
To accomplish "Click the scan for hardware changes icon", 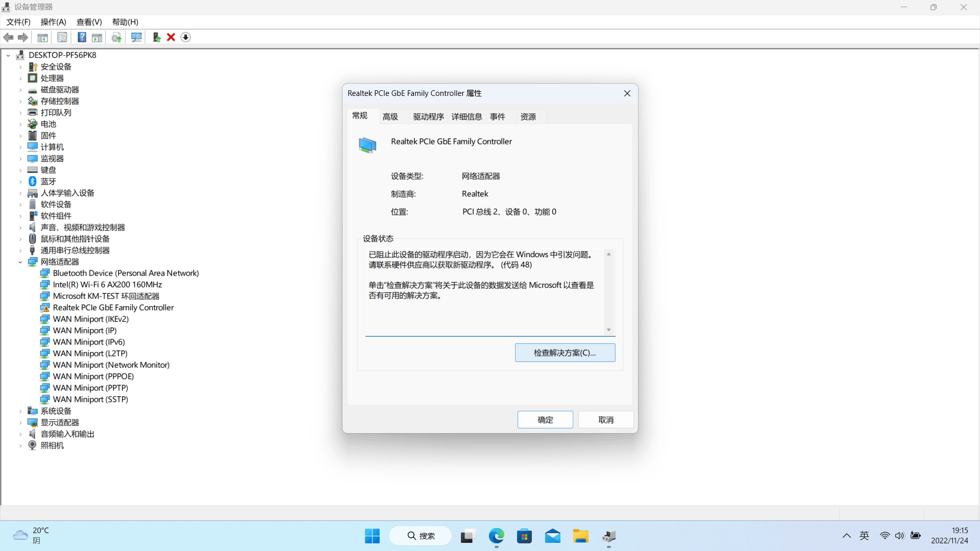I will (x=136, y=37).
